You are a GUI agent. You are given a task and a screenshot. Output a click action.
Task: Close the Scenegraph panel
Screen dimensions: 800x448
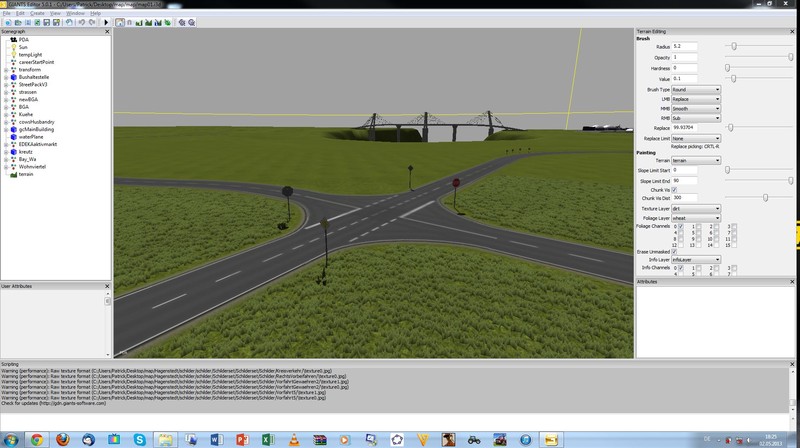[107, 32]
